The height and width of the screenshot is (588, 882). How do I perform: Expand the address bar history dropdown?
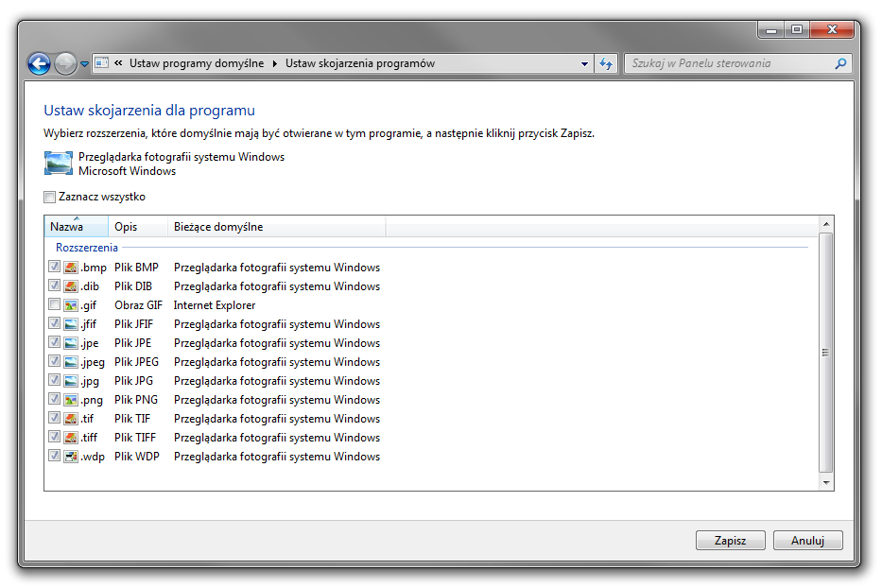click(x=585, y=63)
